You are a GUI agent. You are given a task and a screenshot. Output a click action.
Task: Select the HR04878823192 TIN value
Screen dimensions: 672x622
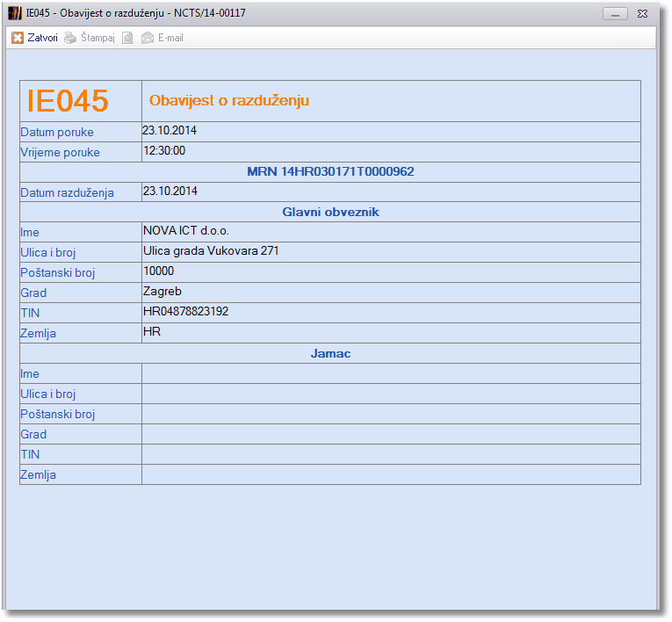point(185,311)
